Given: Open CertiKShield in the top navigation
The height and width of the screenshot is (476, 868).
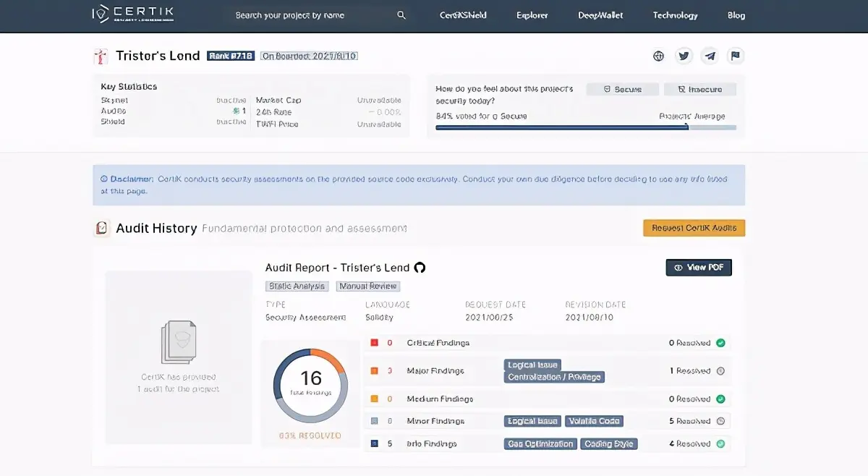Looking at the screenshot, I should coord(462,15).
